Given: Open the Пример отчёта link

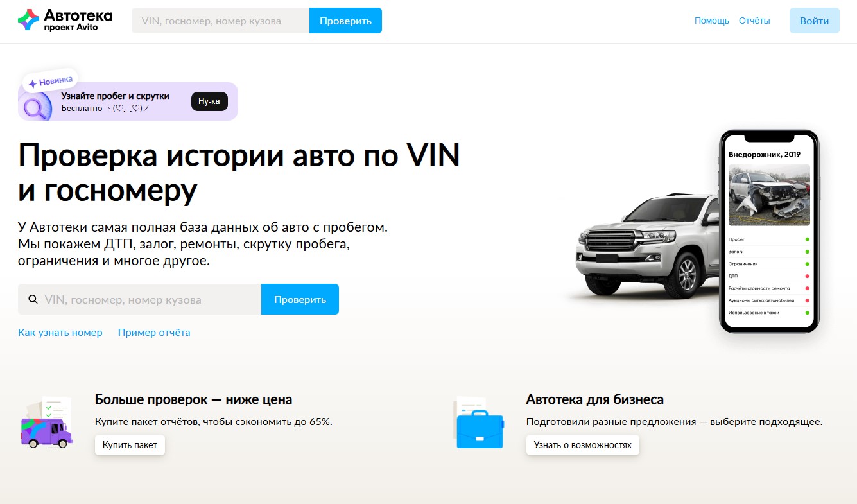Looking at the screenshot, I should pos(154,333).
